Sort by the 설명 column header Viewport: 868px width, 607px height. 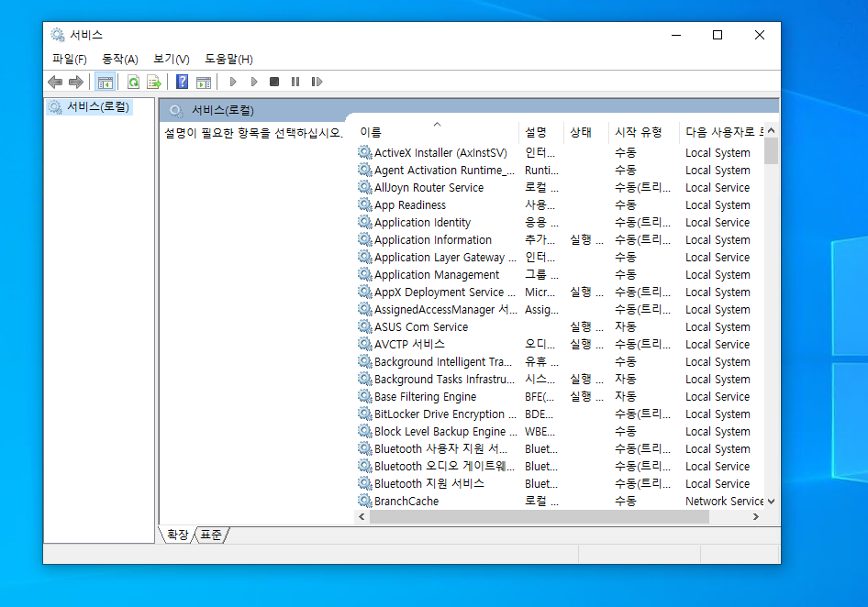tap(540, 132)
